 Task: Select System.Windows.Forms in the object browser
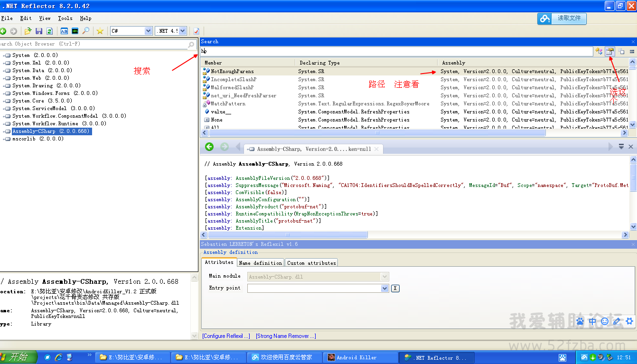coord(55,93)
